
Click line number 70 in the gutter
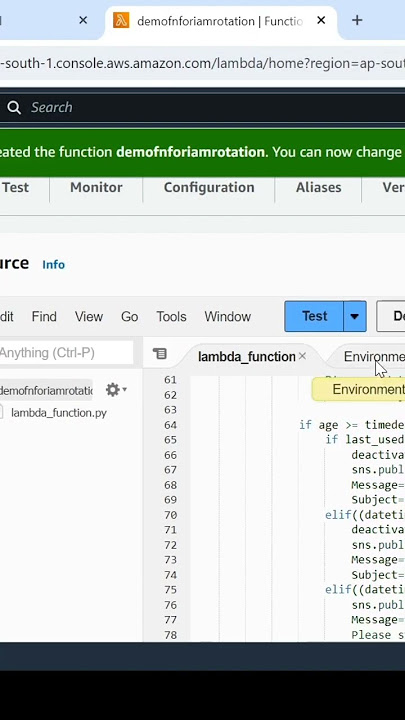[x=170, y=515]
